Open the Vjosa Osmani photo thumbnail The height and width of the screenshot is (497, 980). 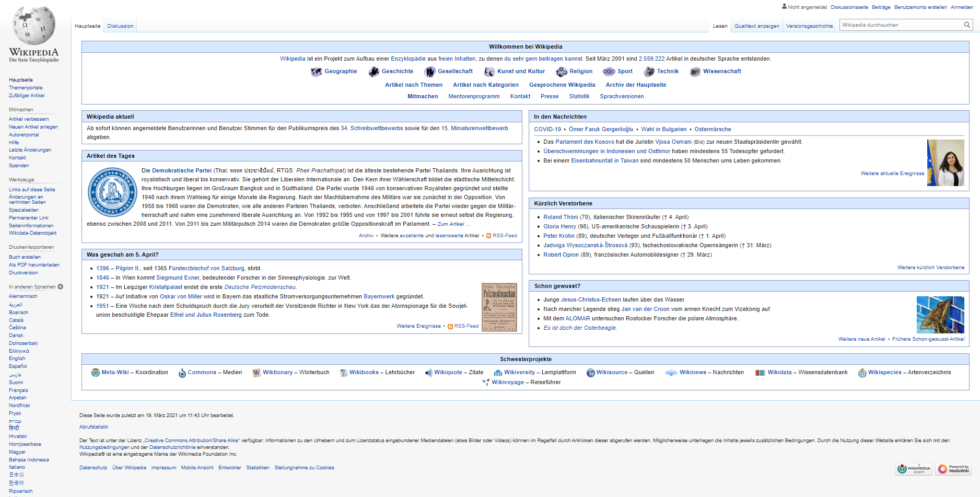(x=946, y=163)
